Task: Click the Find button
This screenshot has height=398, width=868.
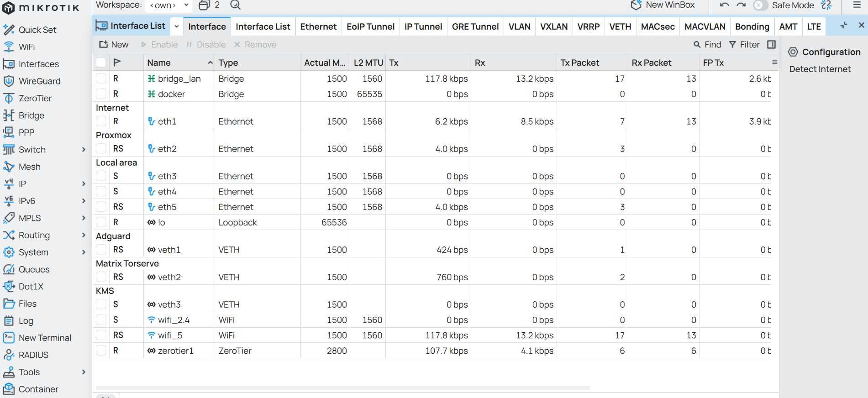Action: 707,44
